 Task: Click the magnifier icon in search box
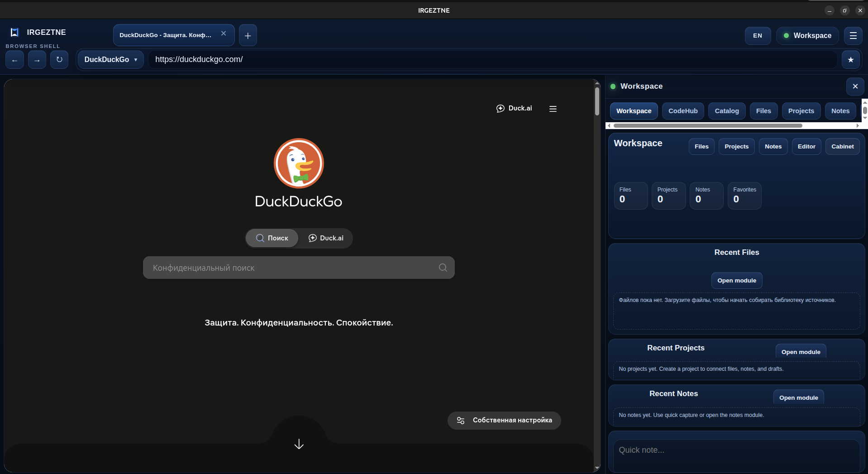point(443,268)
